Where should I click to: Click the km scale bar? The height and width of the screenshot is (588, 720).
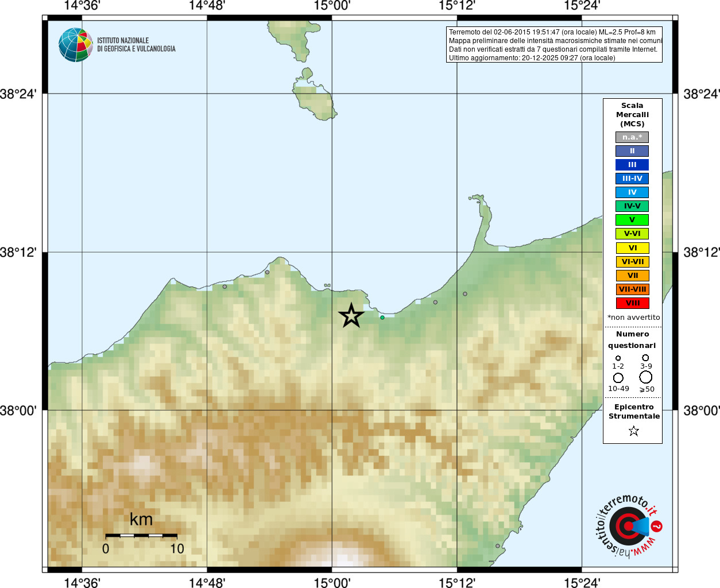tap(141, 535)
